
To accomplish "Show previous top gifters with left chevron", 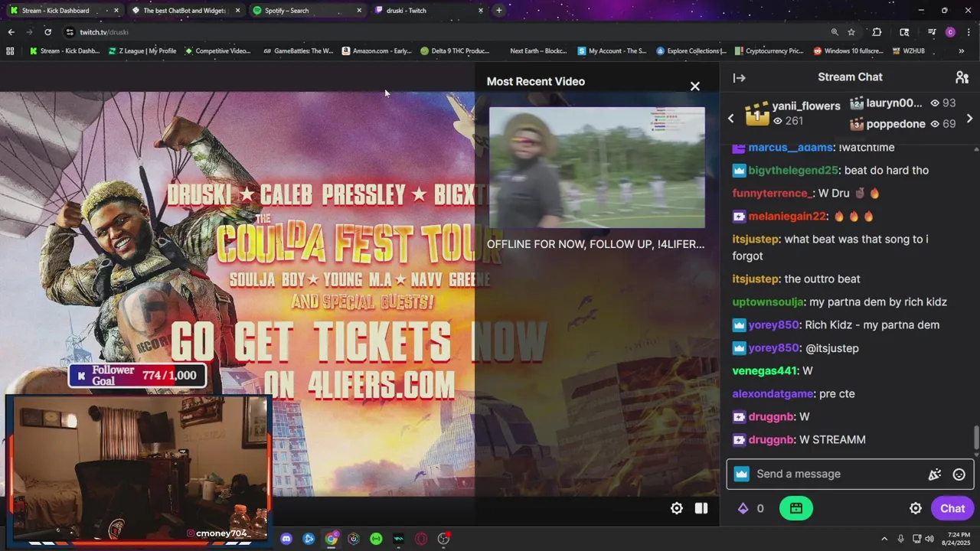I will tap(730, 119).
